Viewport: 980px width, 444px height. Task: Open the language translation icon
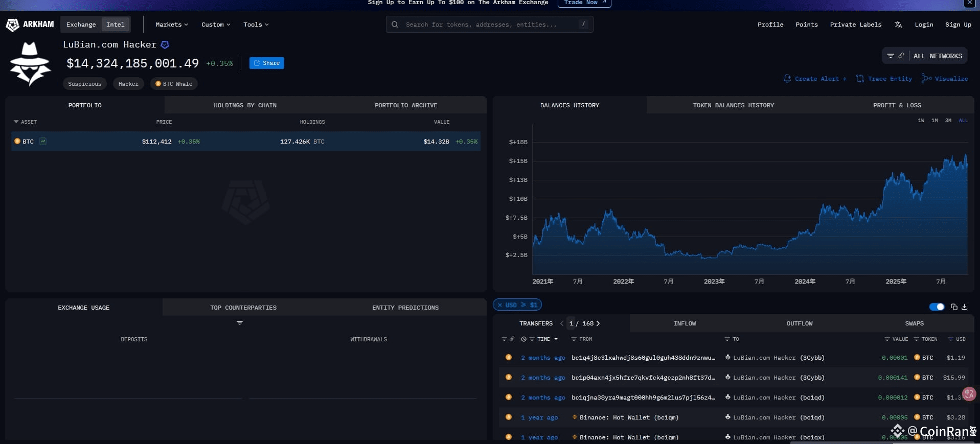tap(898, 25)
